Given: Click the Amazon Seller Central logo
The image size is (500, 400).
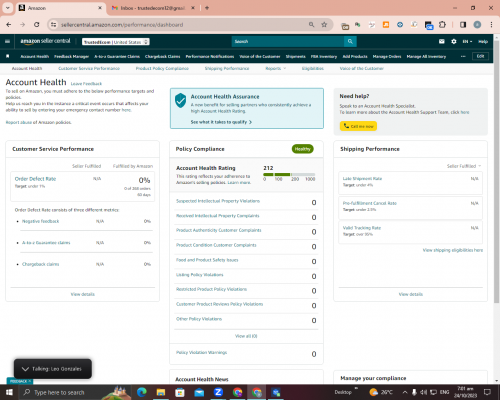Looking at the screenshot, I should pyautogui.click(x=45, y=41).
